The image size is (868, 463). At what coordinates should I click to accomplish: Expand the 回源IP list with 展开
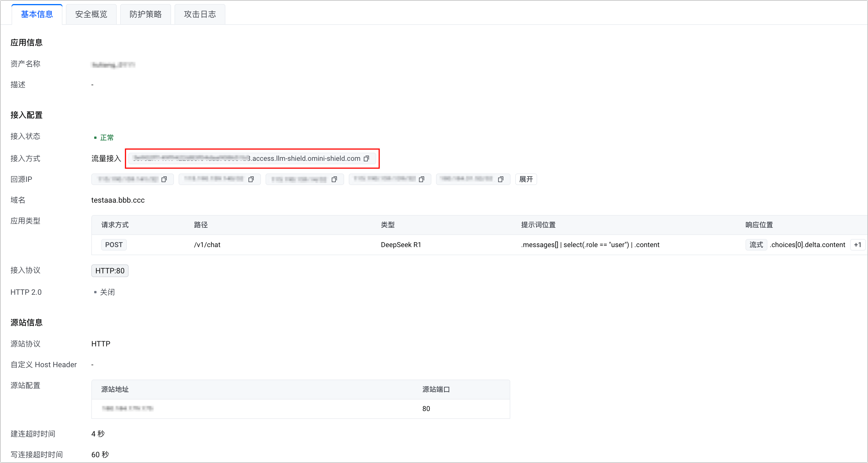[x=526, y=180]
